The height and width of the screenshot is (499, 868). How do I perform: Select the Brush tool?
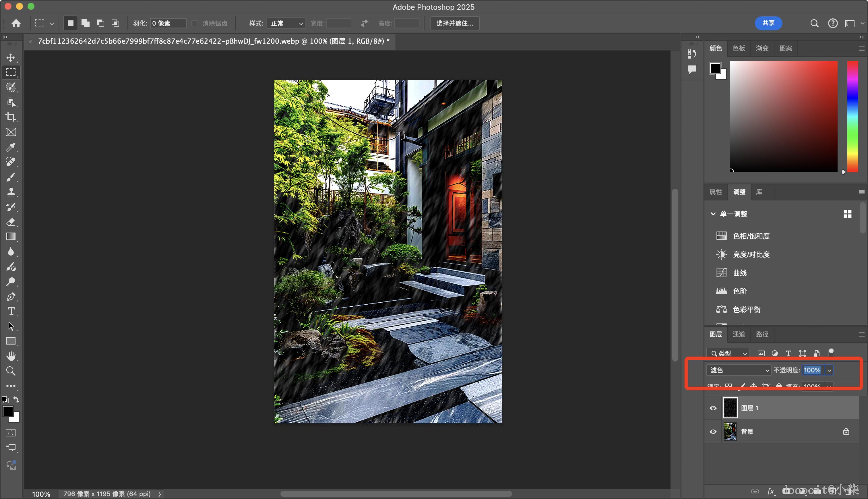[11, 177]
